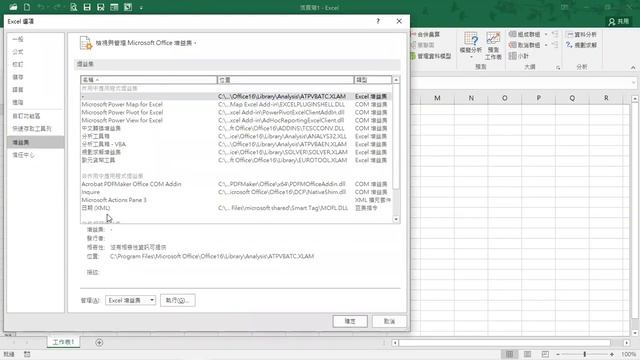Click the Excel Options help question mark

pyautogui.click(x=378, y=21)
